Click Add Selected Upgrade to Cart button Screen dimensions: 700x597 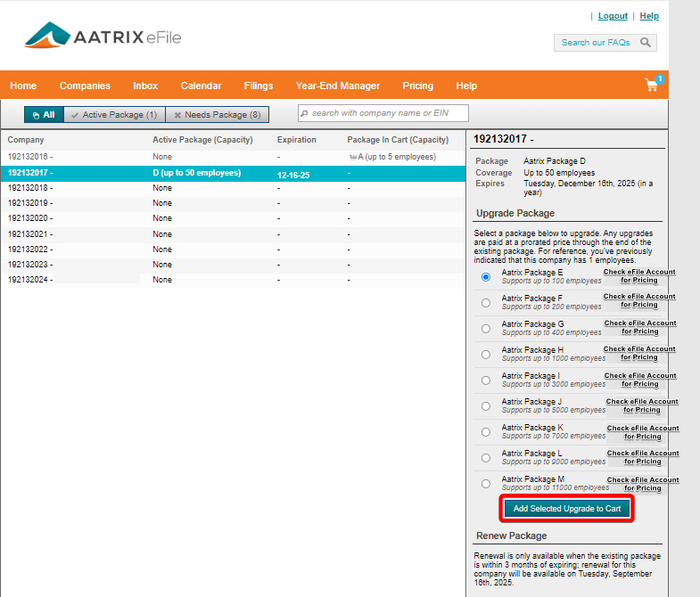tap(566, 509)
